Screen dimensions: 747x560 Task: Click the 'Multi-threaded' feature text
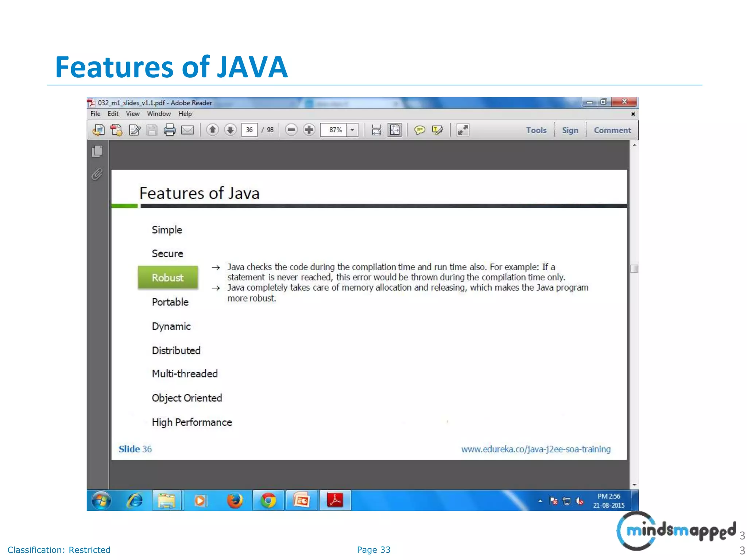pyautogui.click(x=185, y=374)
